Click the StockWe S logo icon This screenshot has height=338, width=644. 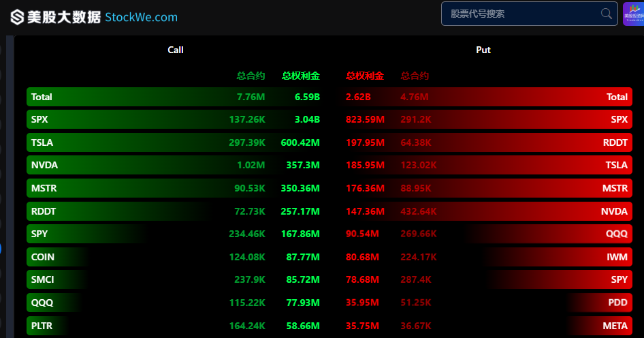[17, 17]
